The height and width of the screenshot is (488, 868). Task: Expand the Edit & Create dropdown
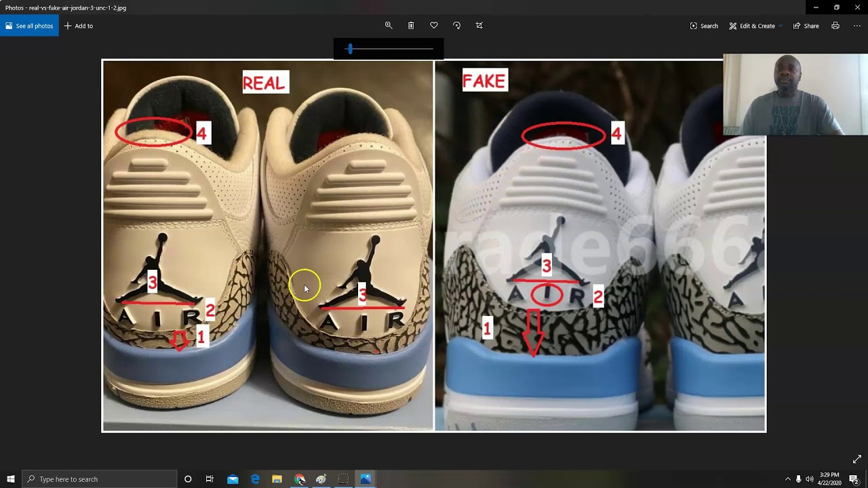coord(755,26)
